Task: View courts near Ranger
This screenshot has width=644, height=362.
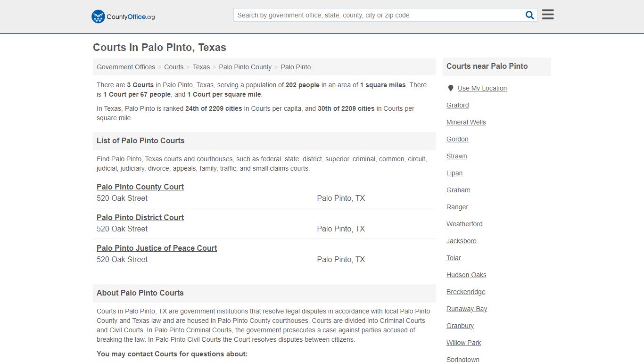Action: point(457,207)
